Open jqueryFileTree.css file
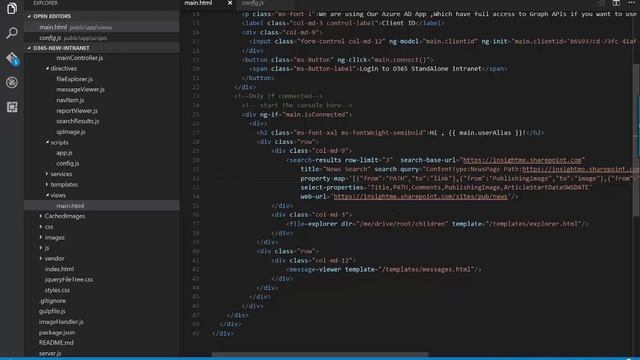 [69, 280]
